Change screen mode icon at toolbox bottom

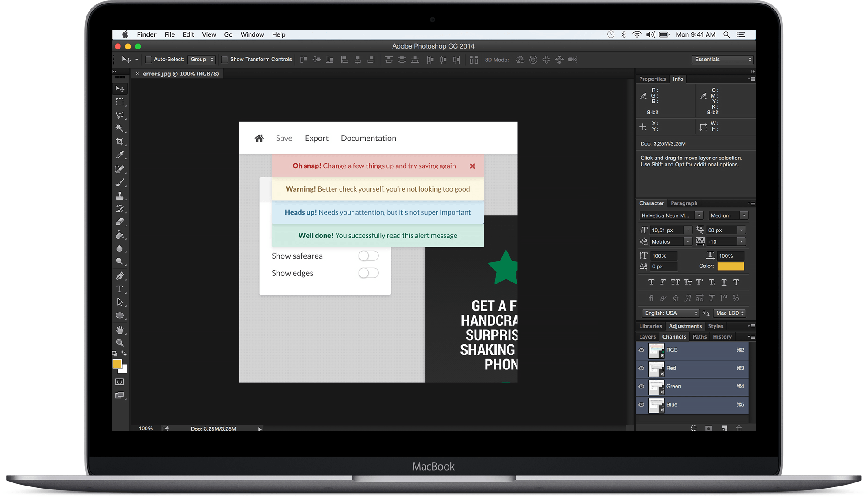coord(120,395)
